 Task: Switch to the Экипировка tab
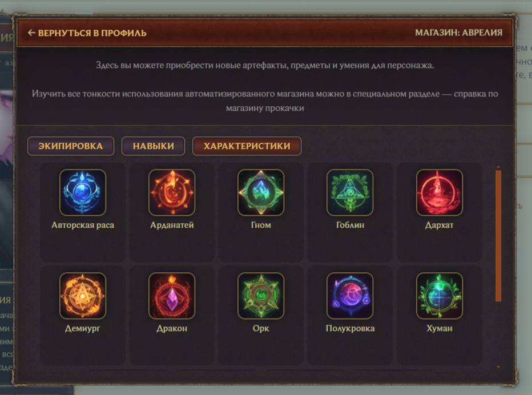(71, 146)
